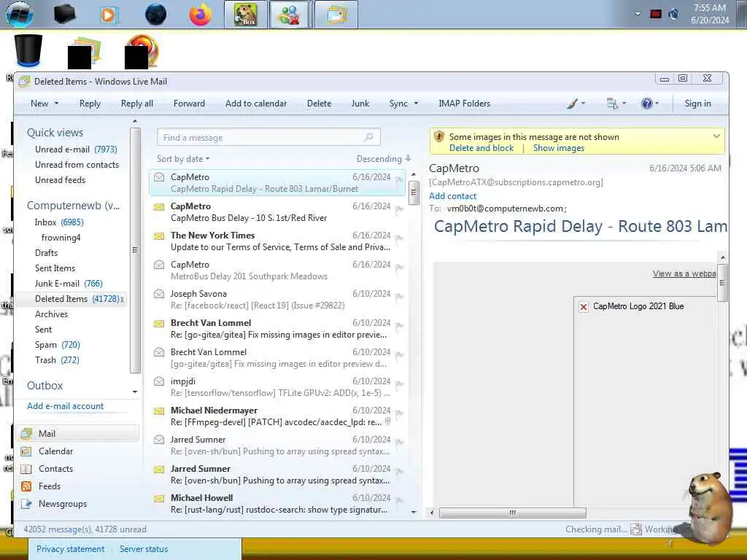The width and height of the screenshot is (747, 560).
Task: Select the Junk E-mail folder
Action: tap(69, 284)
